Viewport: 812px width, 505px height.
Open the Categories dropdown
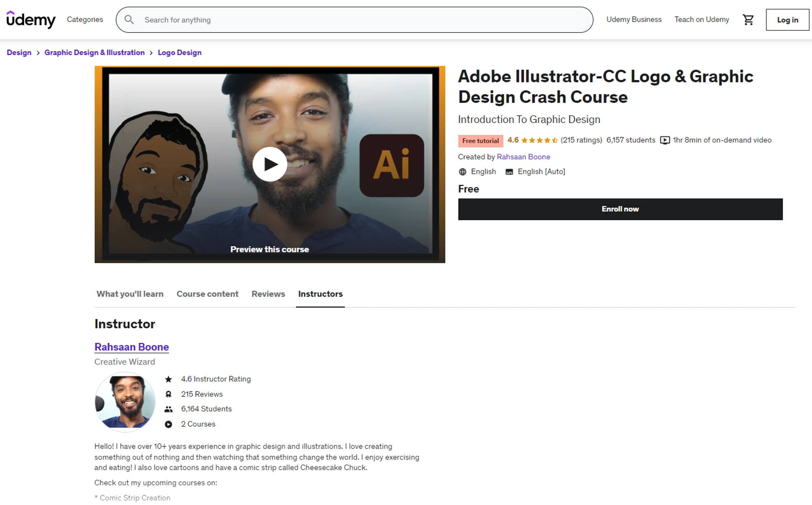[85, 20]
